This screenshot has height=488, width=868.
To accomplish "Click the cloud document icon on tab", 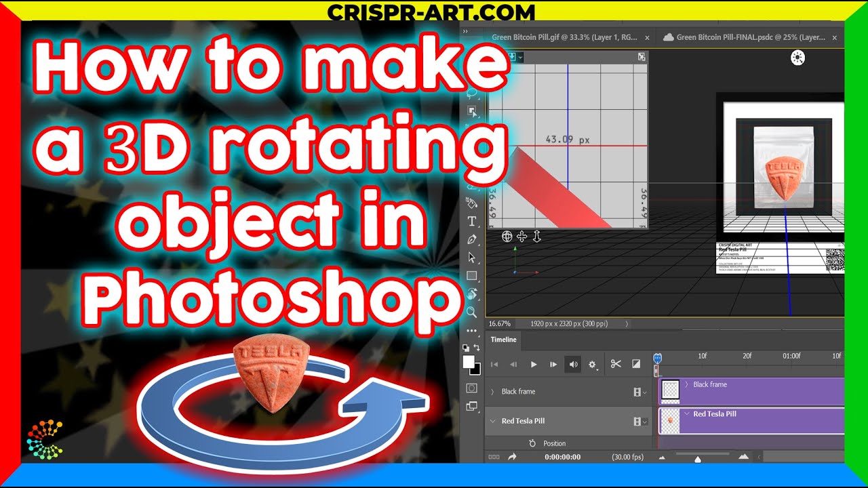I will (669, 37).
